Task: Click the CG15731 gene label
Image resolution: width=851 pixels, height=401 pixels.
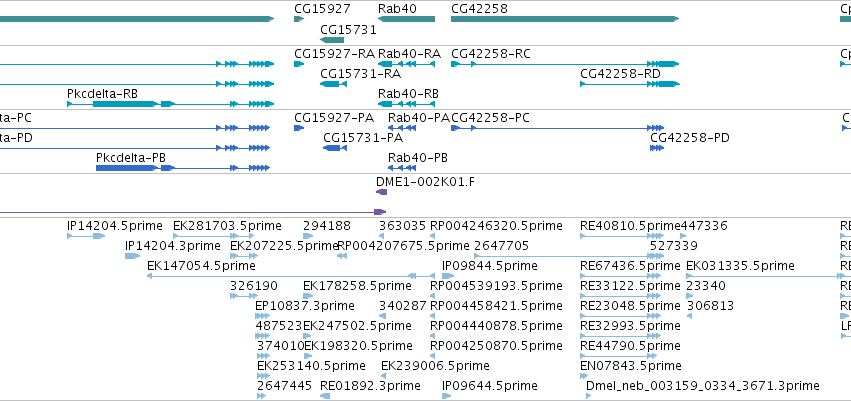Action: [348, 30]
